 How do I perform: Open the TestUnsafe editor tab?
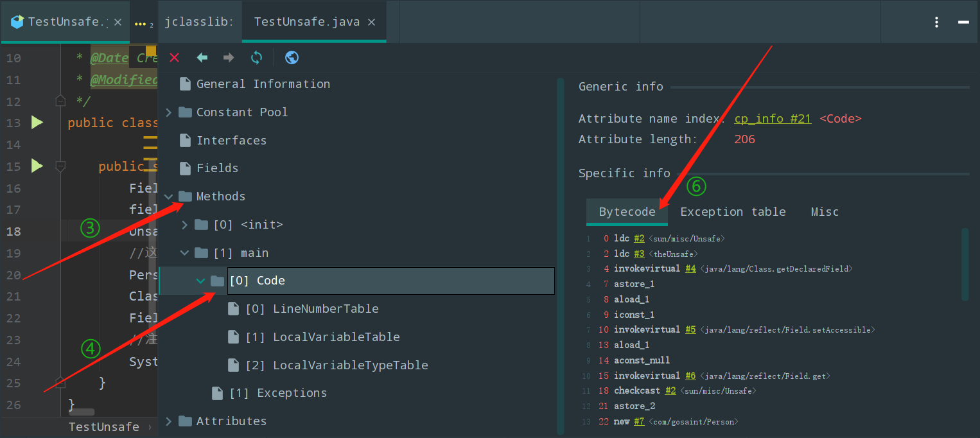pos(64,22)
